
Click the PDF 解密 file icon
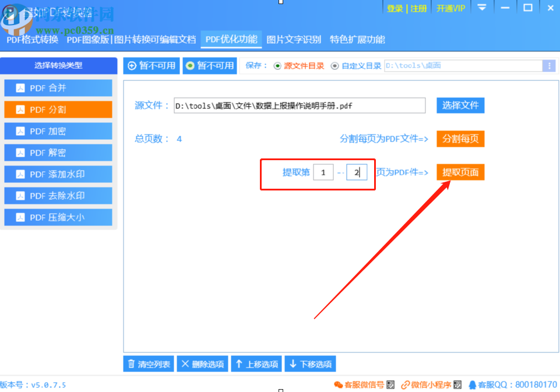pyautogui.click(x=20, y=153)
